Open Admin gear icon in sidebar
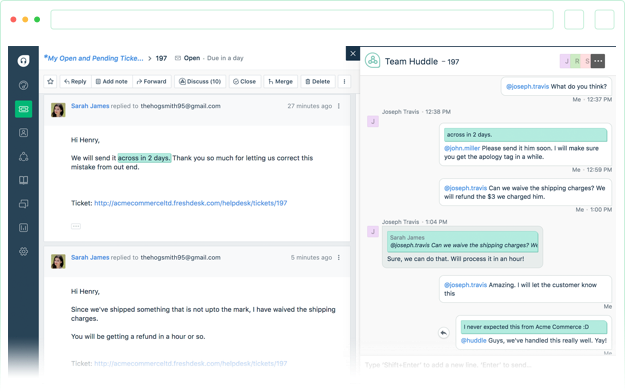Viewport: 625px width, 391px height. tap(24, 251)
